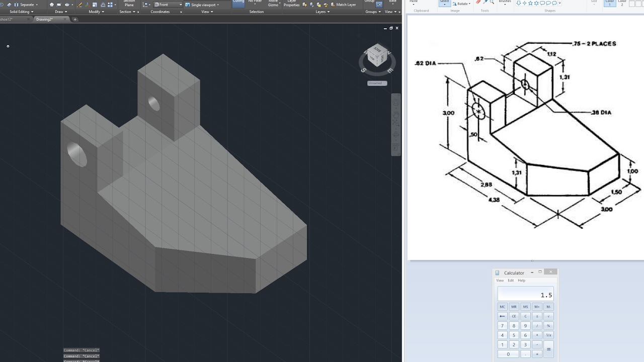
Task: Click calculator CE button
Action: 514,316
